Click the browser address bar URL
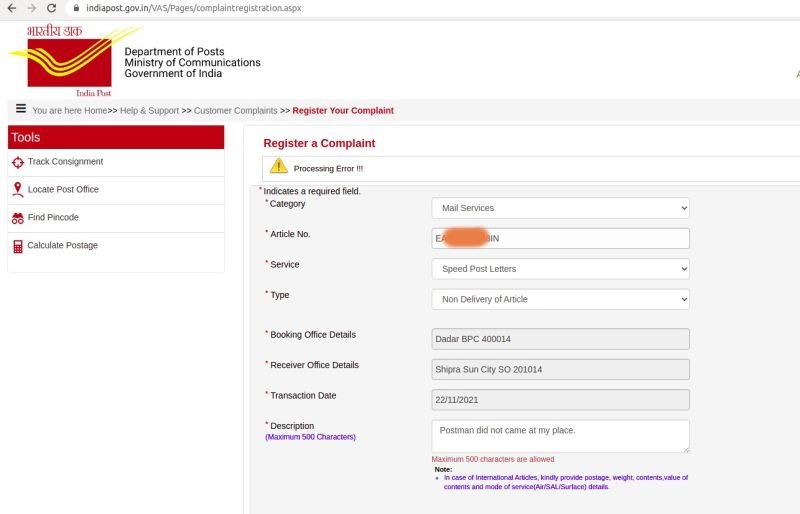The width and height of the screenshot is (800, 514). tap(194, 8)
